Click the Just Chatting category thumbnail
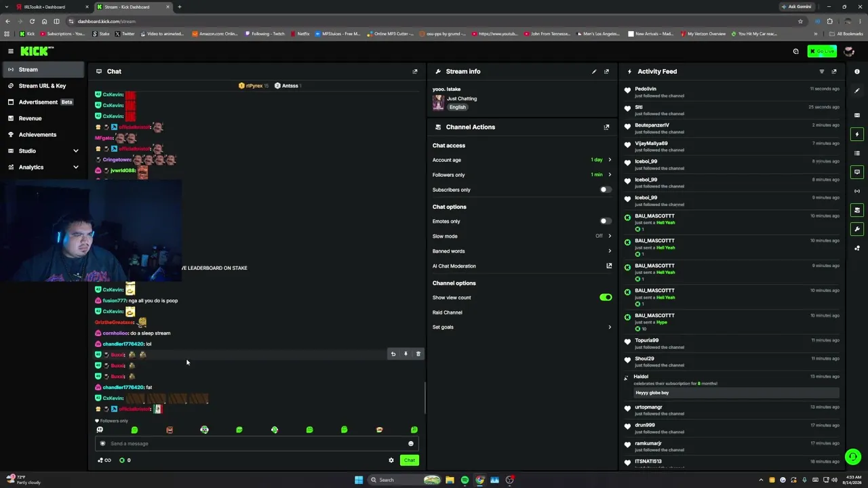 click(x=438, y=102)
